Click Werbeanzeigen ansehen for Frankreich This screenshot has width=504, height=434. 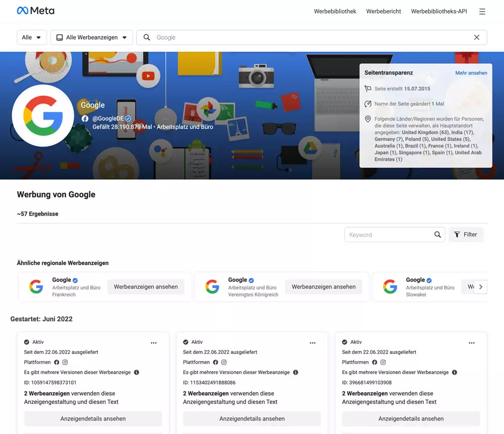coord(146,286)
